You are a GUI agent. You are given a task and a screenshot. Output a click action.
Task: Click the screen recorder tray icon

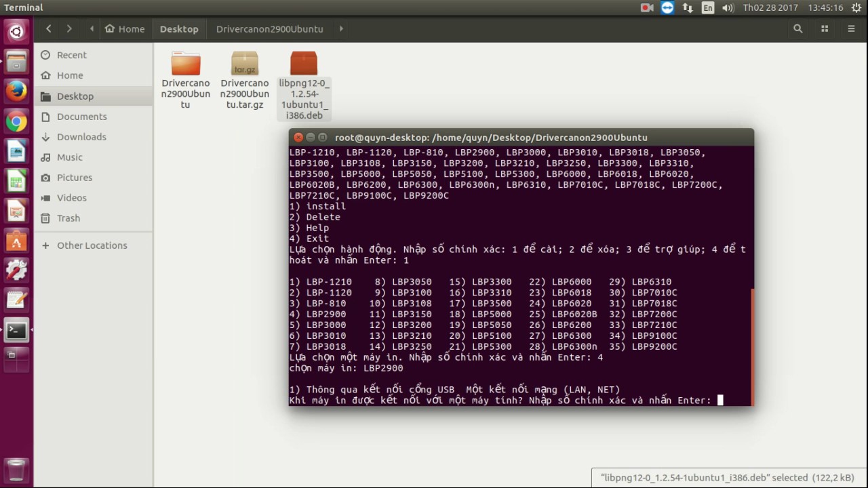[646, 7]
